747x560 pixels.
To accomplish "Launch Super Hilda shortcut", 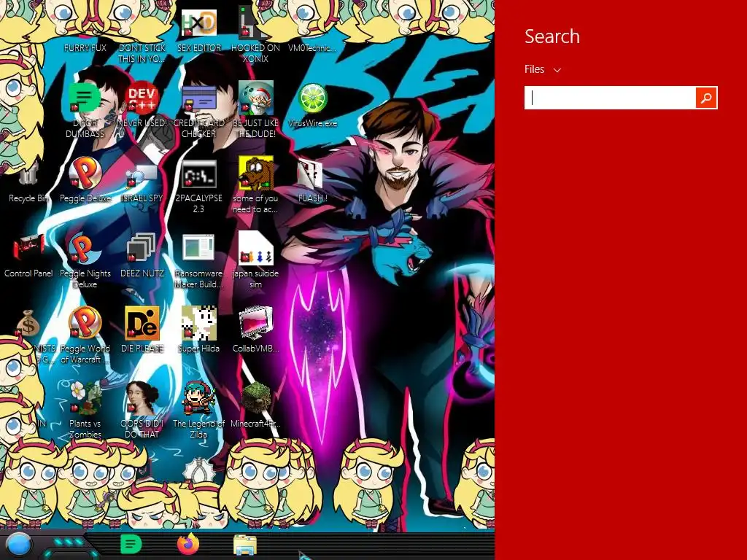I will [199, 323].
